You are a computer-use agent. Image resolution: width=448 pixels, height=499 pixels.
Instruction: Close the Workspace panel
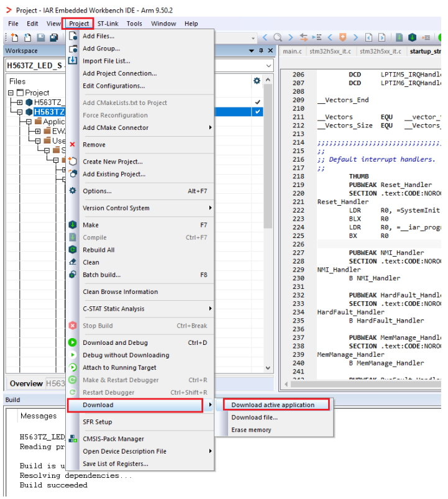tap(270, 50)
